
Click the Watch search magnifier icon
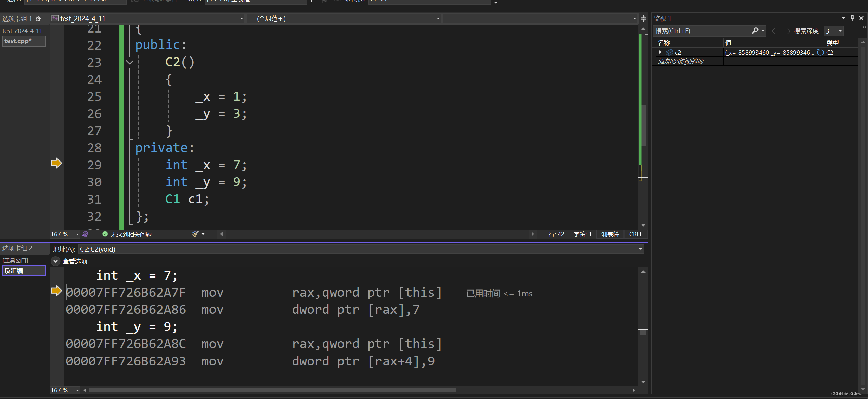(x=755, y=31)
